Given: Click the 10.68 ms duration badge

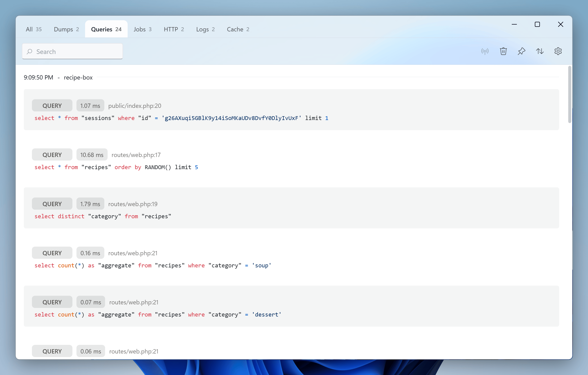Looking at the screenshot, I should click(x=92, y=155).
